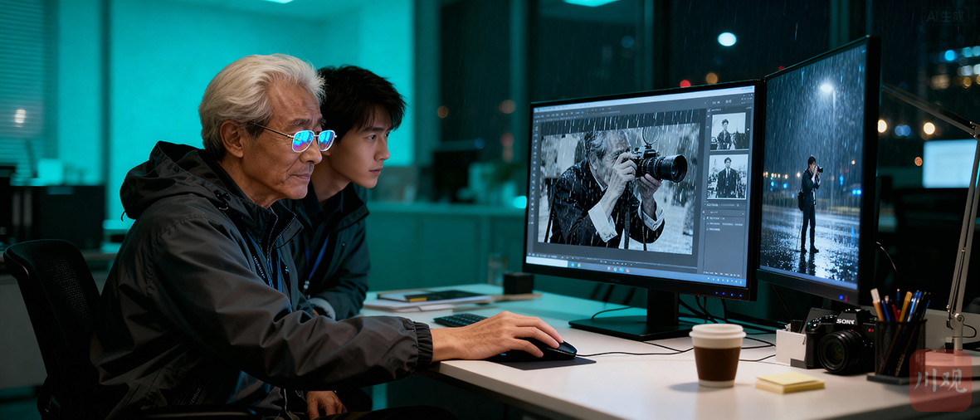Expand the panel header below the lower thumbnail
The height and width of the screenshot is (420, 980).
pyautogui.click(x=714, y=203)
